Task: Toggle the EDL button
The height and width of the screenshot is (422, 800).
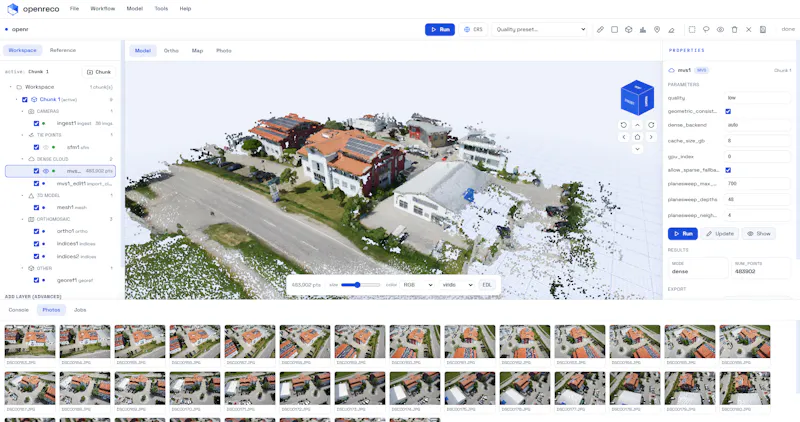Action: pyautogui.click(x=487, y=285)
